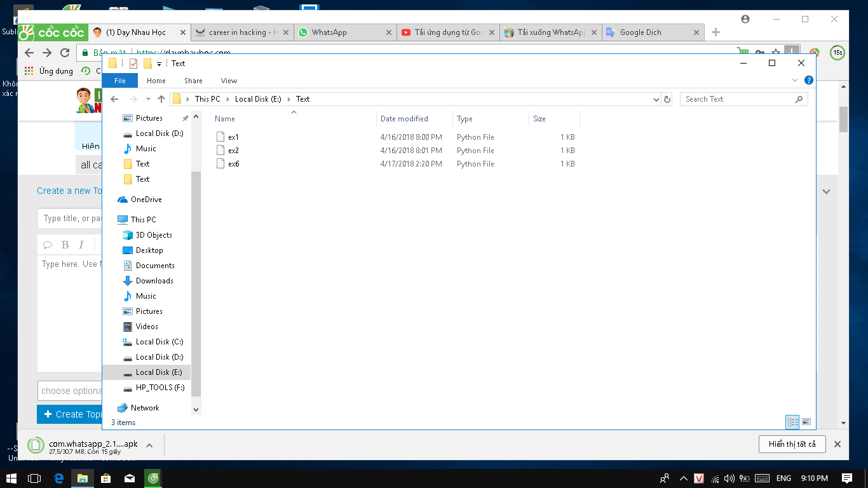Open the ex6 Python file
Screen dimensions: 868x488
233,164
